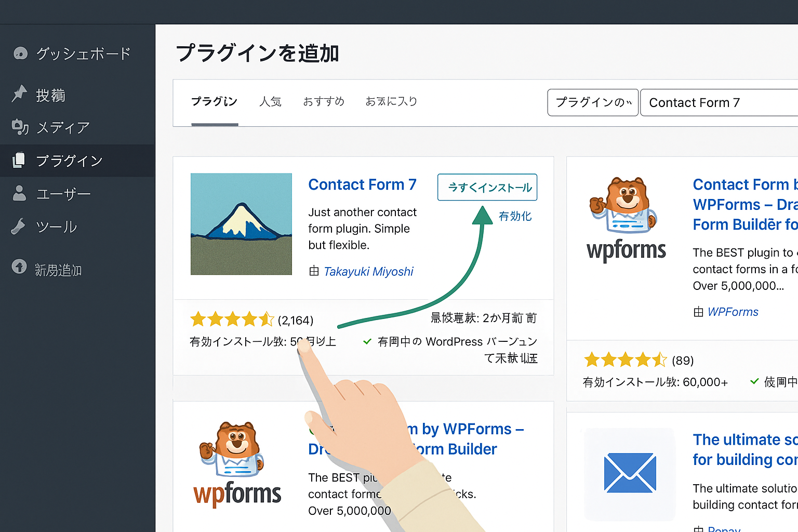Open ダッシュボード menu item
The width and height of the screenshot is (798, 532).
tap(83, 54)
